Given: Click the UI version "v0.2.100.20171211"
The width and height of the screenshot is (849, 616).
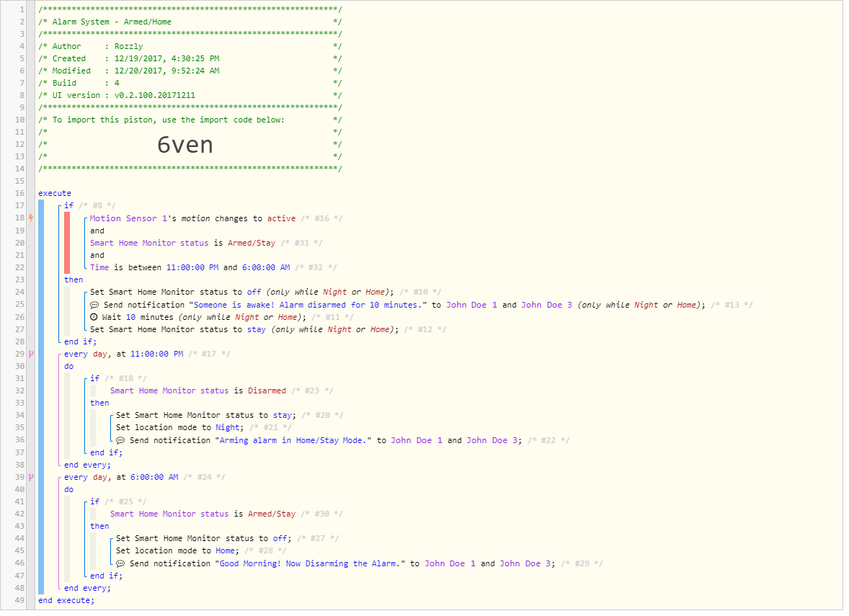Looking at the screenshot, I should [155, 95].
